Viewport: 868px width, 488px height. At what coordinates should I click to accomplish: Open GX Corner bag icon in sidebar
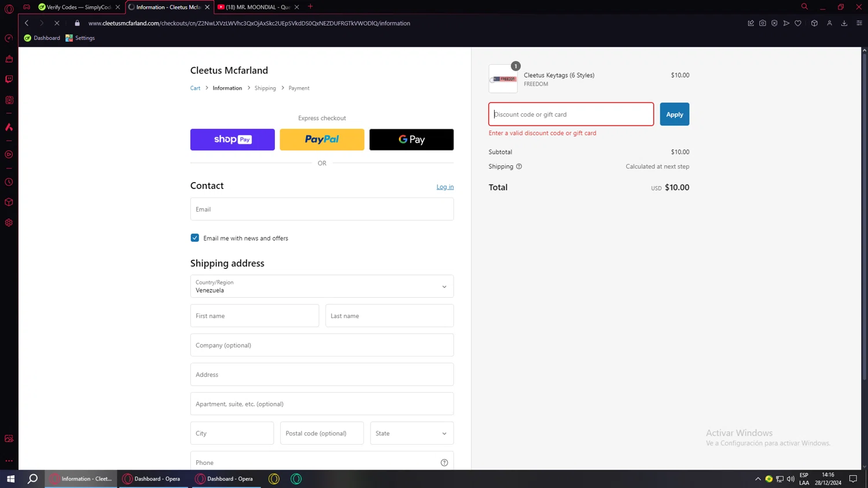[x=9, y=59]
